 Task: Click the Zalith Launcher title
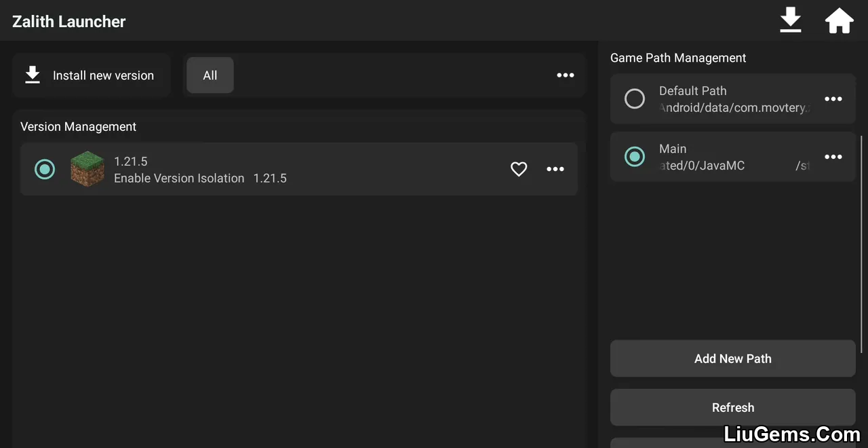tap(69, 22)
